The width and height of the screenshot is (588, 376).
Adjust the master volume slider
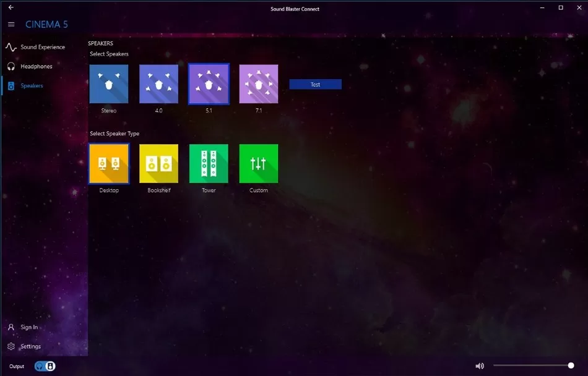coord(534,365)
